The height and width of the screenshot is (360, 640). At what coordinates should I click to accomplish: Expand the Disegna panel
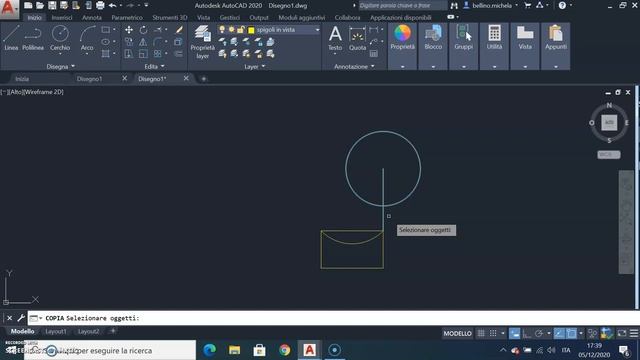tap(60, 66)
